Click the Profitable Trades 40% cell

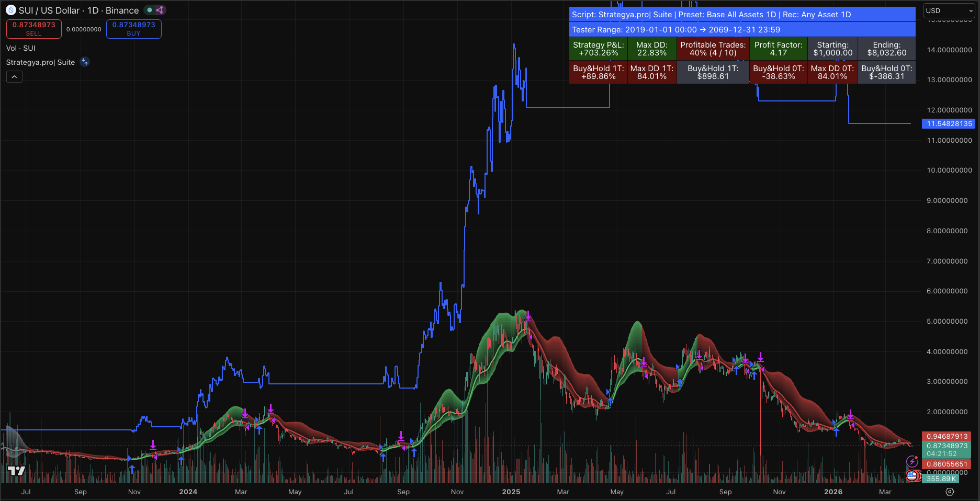click(713, 49)
